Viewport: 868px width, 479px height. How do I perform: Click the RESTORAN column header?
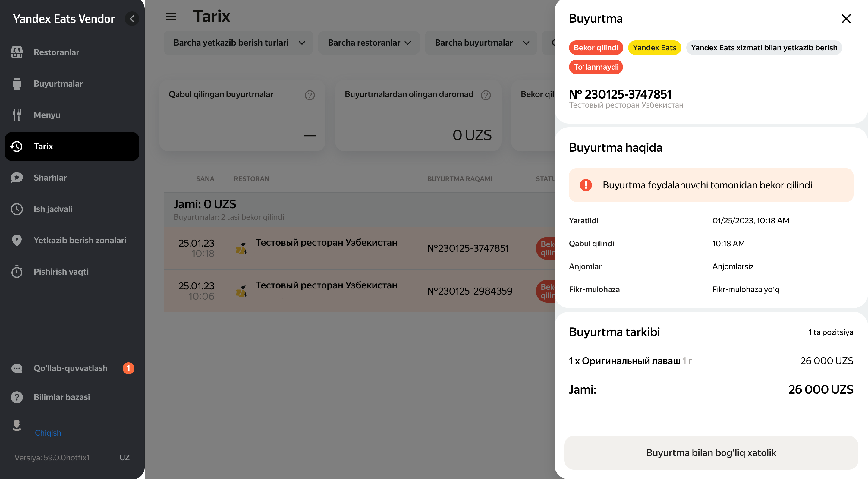251,179
